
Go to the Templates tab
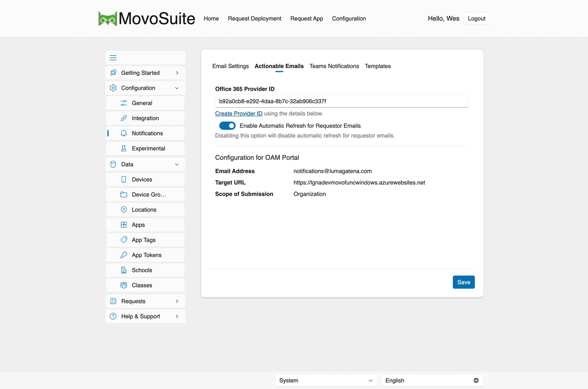coord(378,66)
